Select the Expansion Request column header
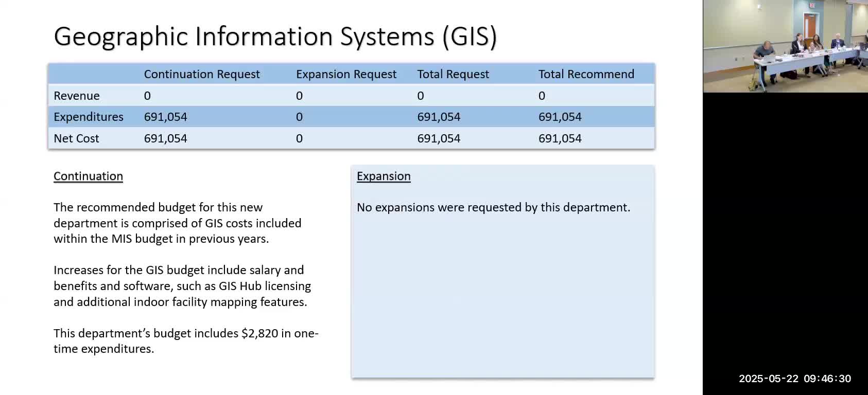The height and width of the screenshot is (395, 868). click(x=346, y=74)
